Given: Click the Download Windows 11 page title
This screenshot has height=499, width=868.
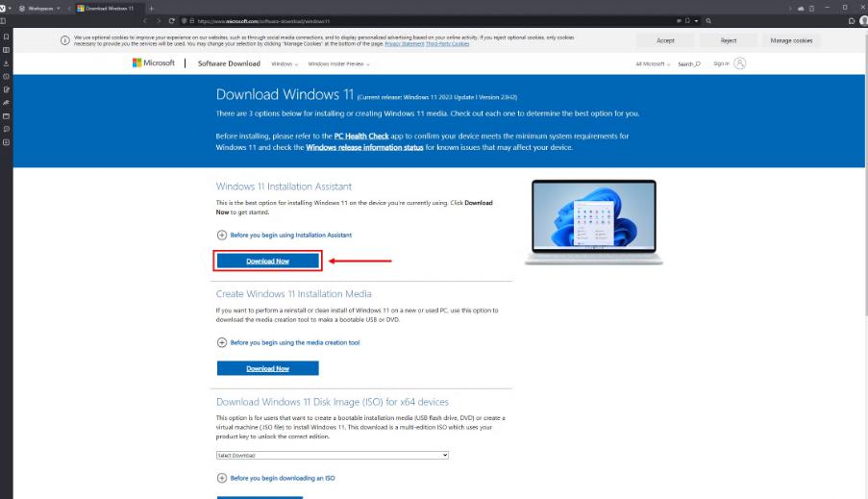Looking at the screenshot, I should click(x=285, y=95).
